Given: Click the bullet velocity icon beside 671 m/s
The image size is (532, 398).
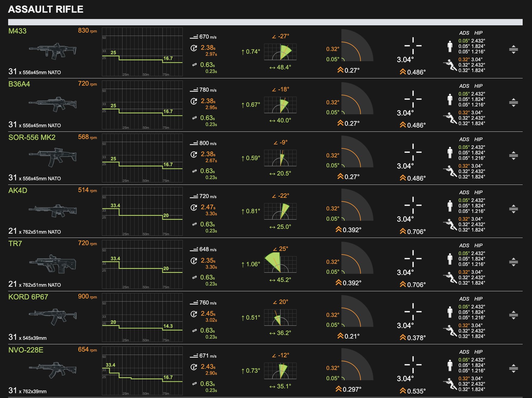Looking at the screenshot, I should click(x=194, y=356).
